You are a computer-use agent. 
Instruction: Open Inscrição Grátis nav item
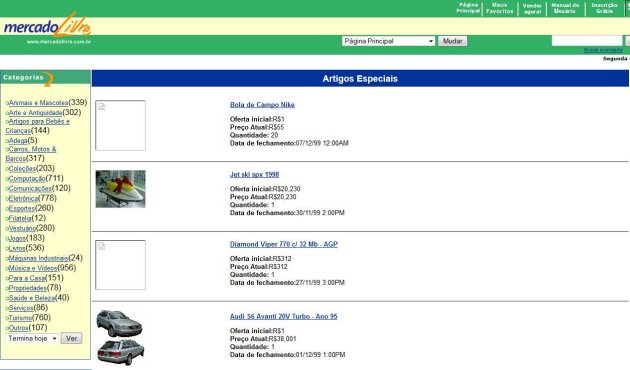coord(604,8)
